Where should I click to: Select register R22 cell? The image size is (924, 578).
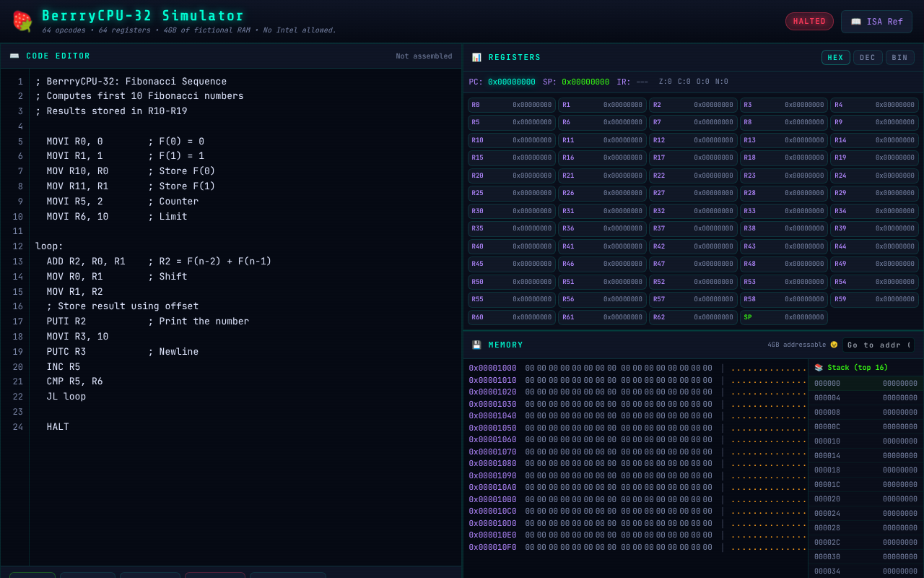point(693,176)
